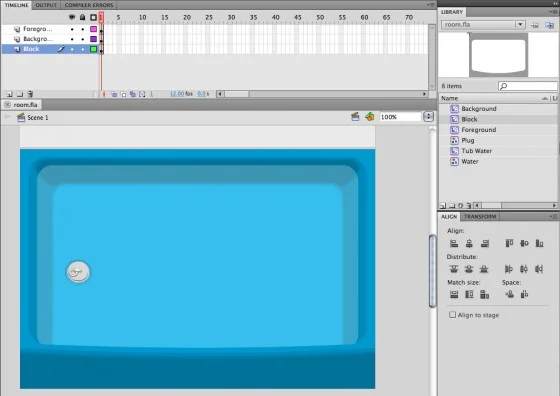Click the Scene 1 breadcrumb

tap(38, 117)
